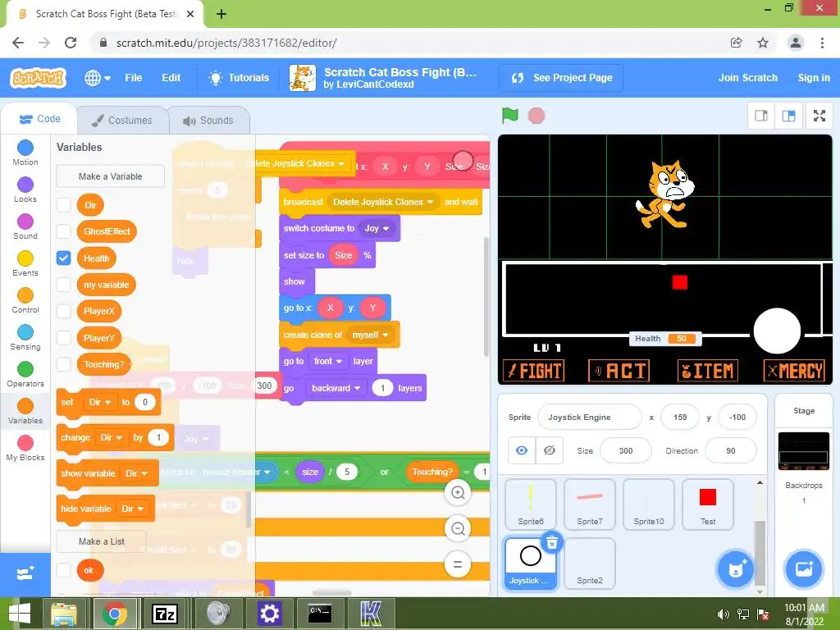Select the Sprite7 thumbnail
840x630 pixels.
pyautogui.click(x=589, y=504)
